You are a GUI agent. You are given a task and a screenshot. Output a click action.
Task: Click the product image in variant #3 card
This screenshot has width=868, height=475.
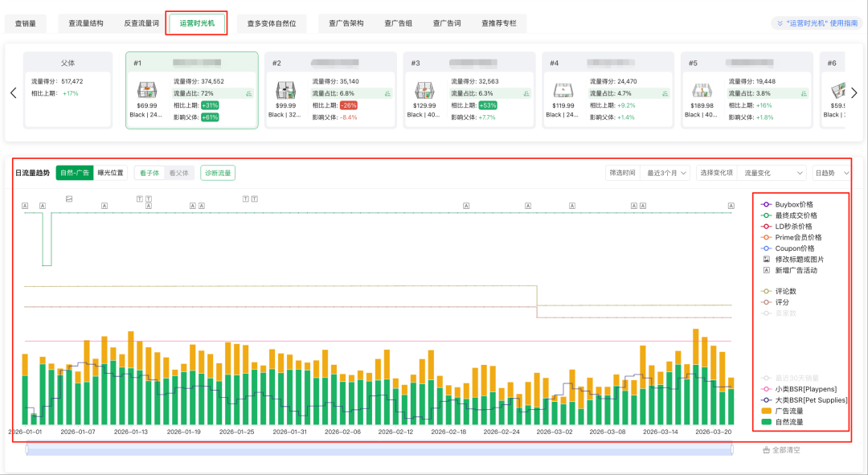tap(425, 91)
